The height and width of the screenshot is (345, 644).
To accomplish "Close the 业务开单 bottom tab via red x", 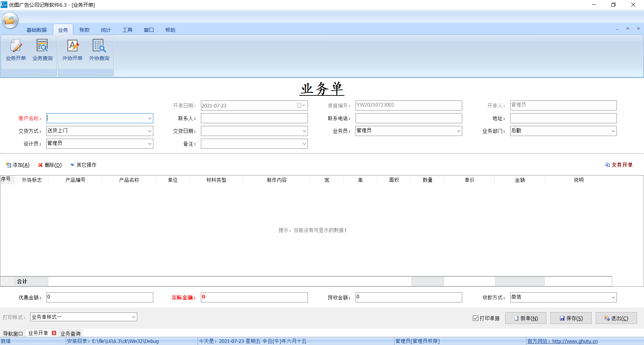I will point(54,333).
